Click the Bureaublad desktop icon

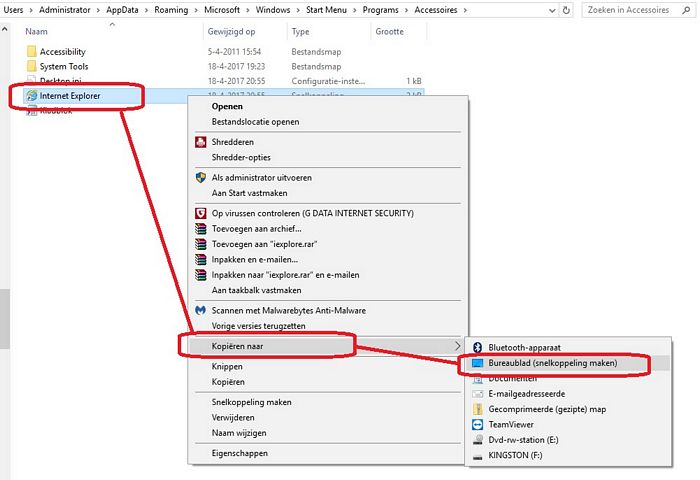click(477, 363)
